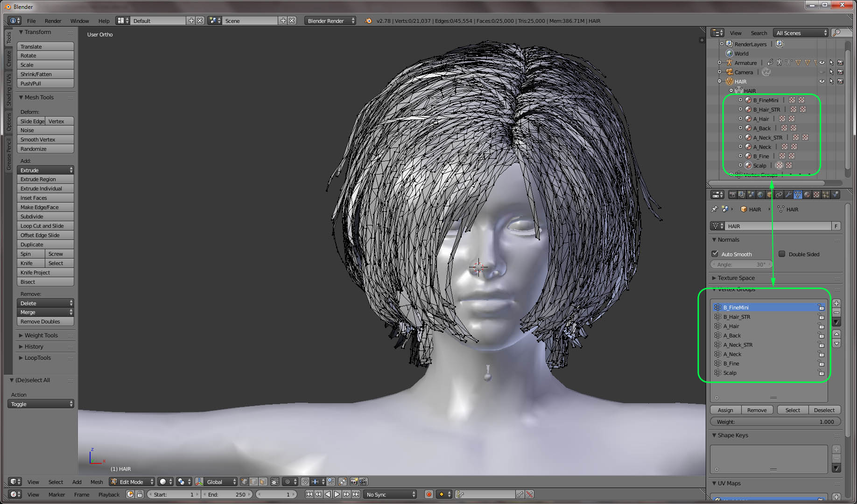Toggle visibility eye of Armature
This screenshot has width=857, height=504.
(x=822, y=63)
